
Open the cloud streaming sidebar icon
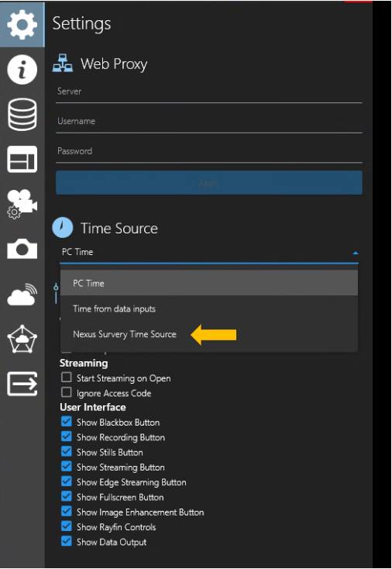coord(22,295)
